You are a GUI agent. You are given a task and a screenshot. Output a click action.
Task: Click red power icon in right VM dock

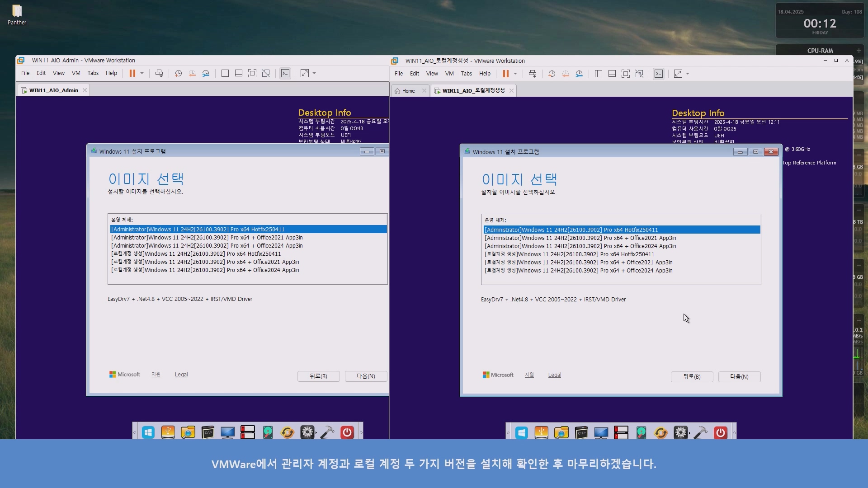(721, 433)
